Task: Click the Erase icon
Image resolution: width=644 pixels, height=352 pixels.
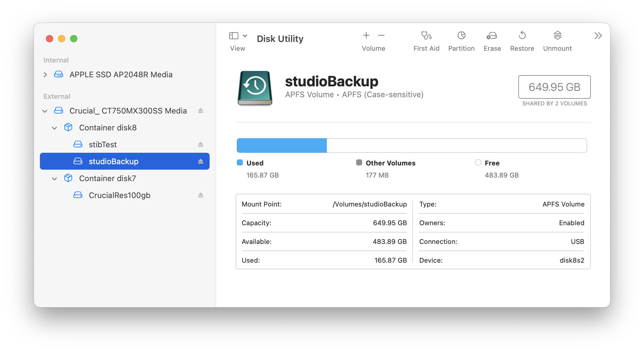Action: tap(492, 39)
